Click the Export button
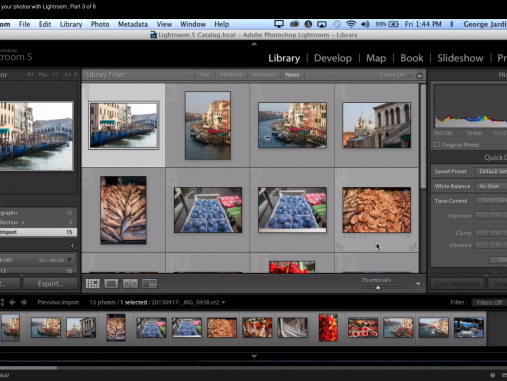This screenshot has height=381, width=507. pyautogui.click(x=50, y=284)
